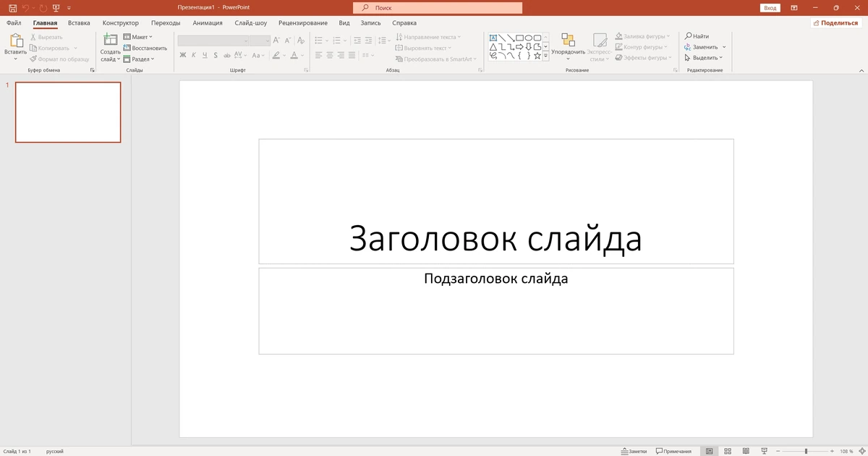The height and width of the screenshot is (456, 868).
Task: Click the Clear formatting icon
Action: [x=300, y=41]
